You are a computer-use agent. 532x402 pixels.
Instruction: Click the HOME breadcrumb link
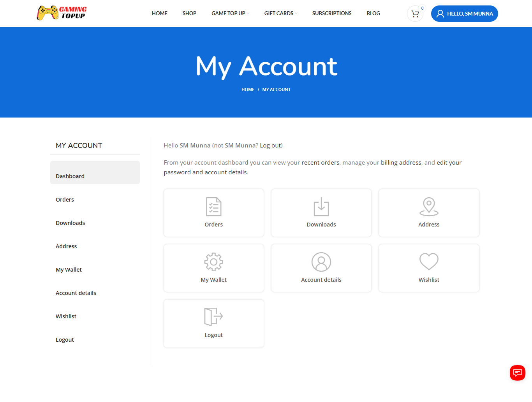[x=248, y=90]
